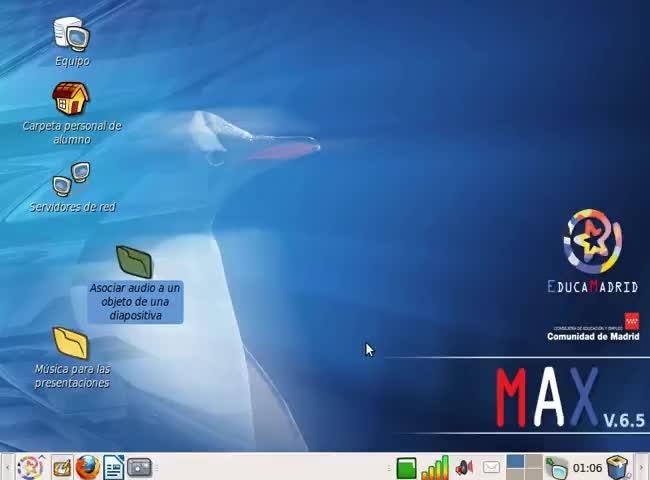This screenshot has height=480, width=650.
Task: Open the Equipo computer icon
Action: (72, 32)
